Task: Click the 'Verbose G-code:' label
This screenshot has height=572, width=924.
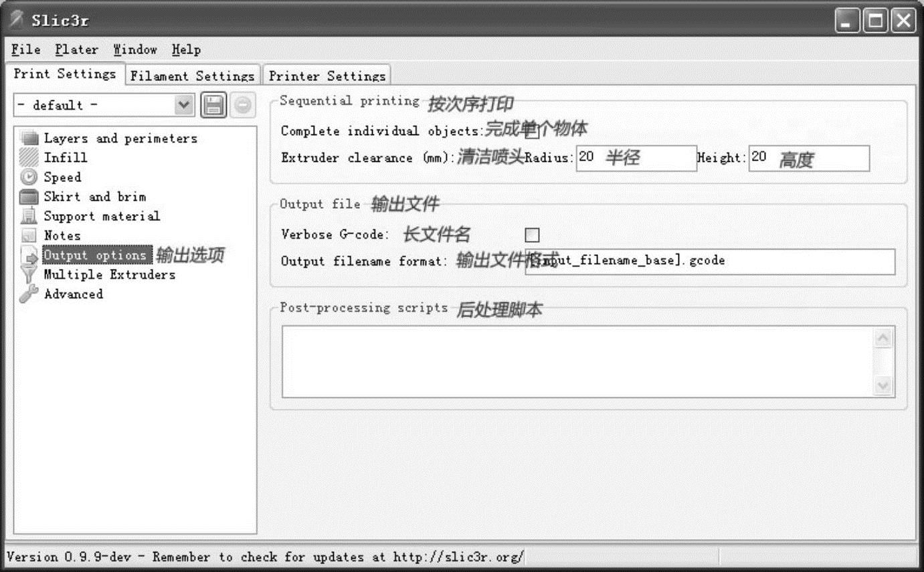Action: [335, 234]
